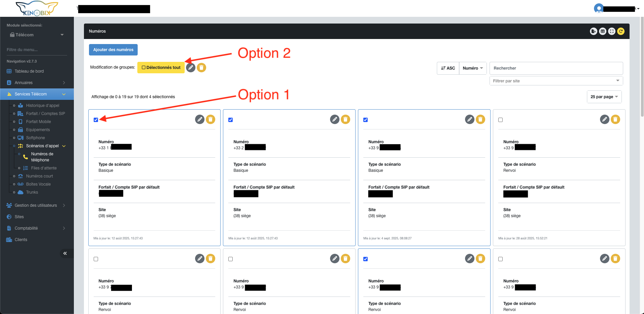Click the group delete trash icon
Viewport: 644px width, 314px height.
[201, 68]
